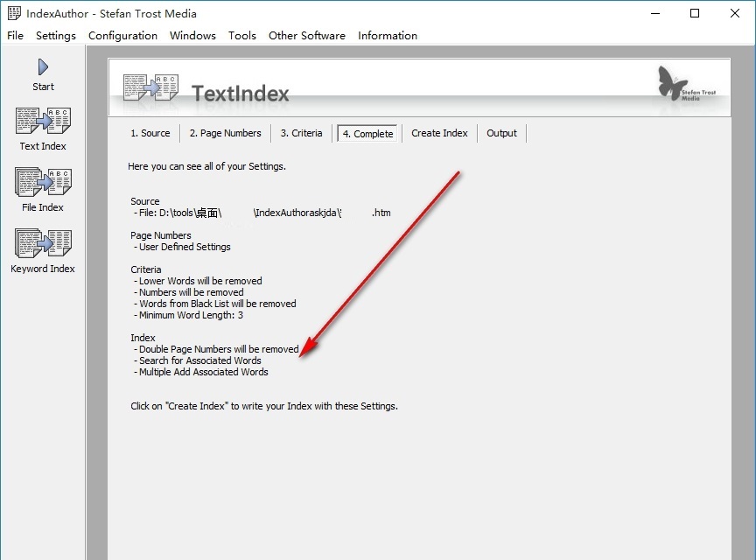This screenshot has height=560, width=756.
Task: Switch to the 3. Criteria tab
Action: coord(301,133)
